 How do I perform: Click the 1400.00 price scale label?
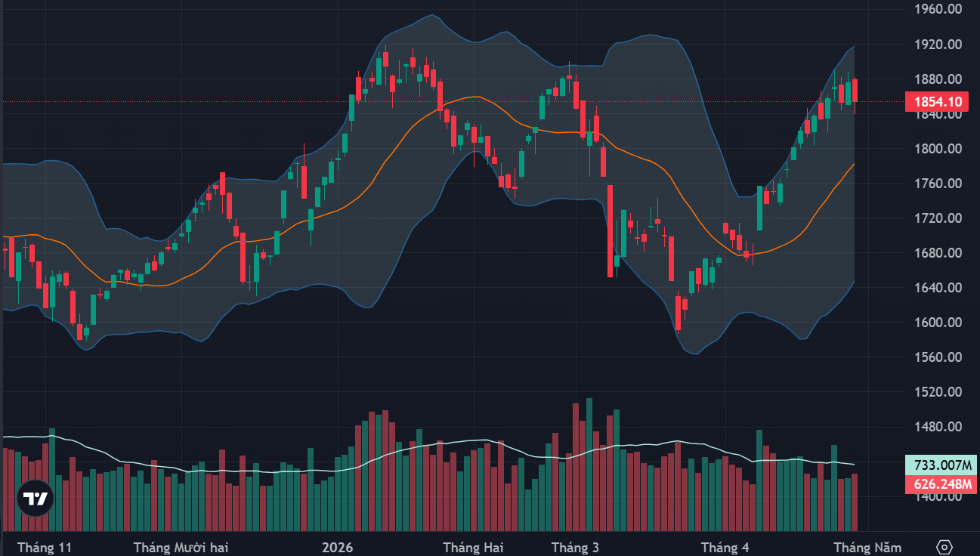click(937, 496)
